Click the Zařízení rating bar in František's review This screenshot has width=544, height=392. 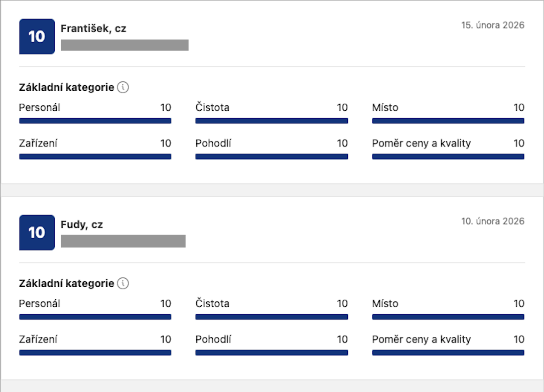tap(95, 156)
